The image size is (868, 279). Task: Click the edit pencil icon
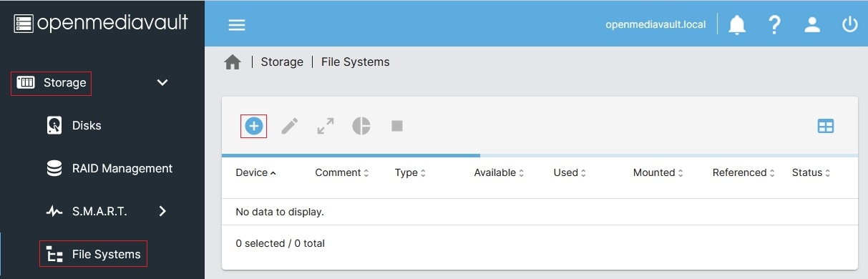click(x=290, y=127)
